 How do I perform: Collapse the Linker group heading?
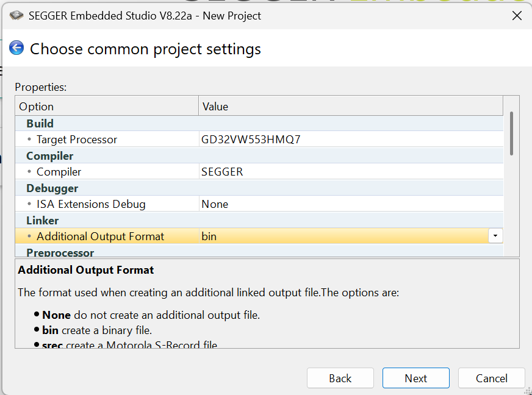pyautogui.click(x=42, y=220)
